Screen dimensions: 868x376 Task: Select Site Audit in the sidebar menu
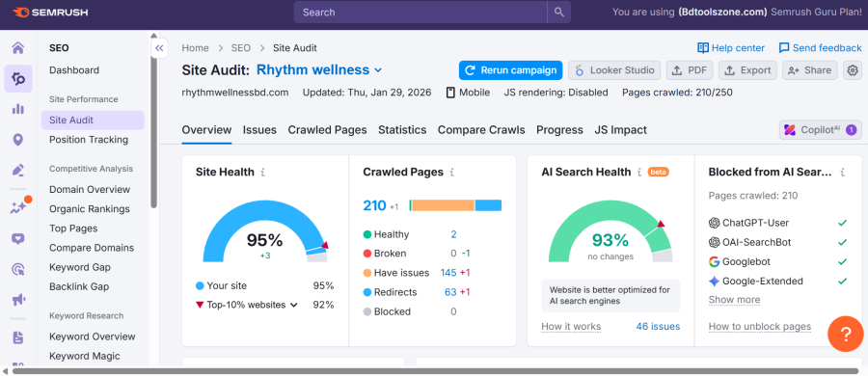(93, 121)
